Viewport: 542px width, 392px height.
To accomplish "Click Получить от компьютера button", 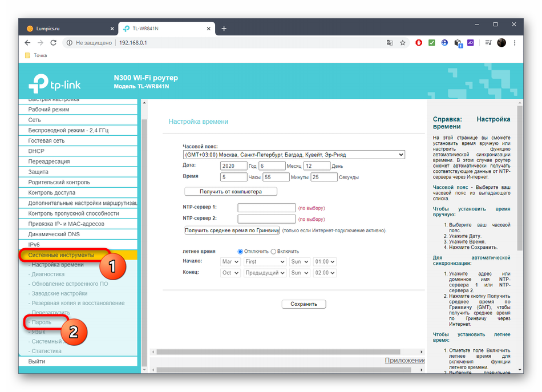I will (x=230, y=192).
